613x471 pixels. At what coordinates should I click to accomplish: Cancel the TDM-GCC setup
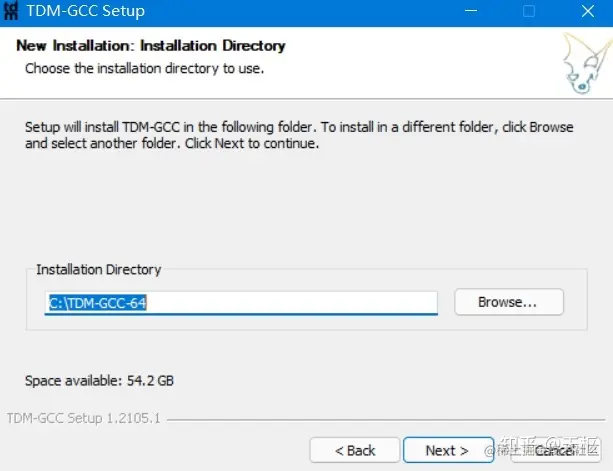(x=556, y=450)
